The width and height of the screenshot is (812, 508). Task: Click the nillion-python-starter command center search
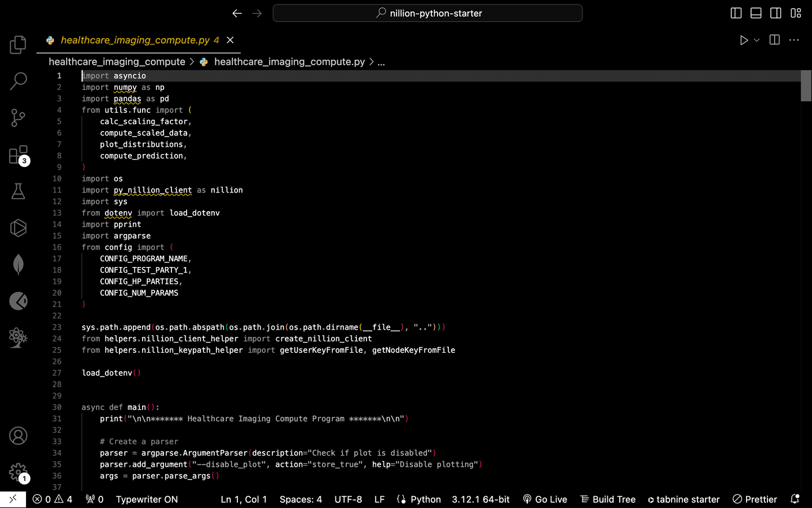[x=427, y=13]
